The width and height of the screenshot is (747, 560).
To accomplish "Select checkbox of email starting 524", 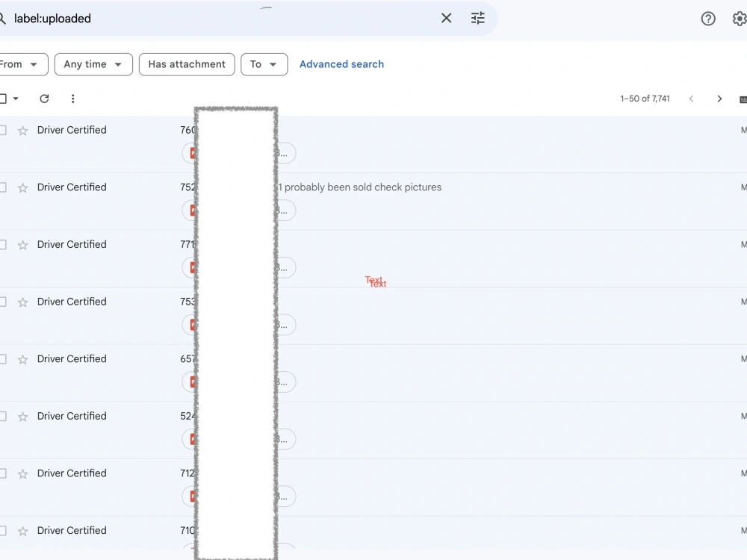I will [3, 416].
